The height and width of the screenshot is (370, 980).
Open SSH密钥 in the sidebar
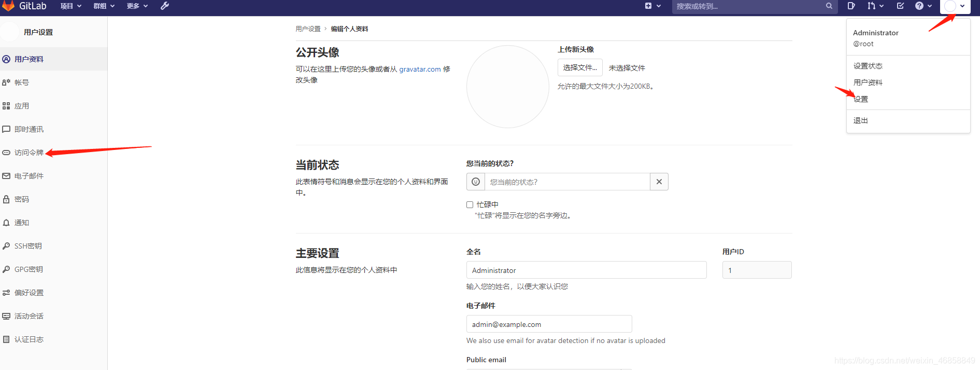pos(28,246)
